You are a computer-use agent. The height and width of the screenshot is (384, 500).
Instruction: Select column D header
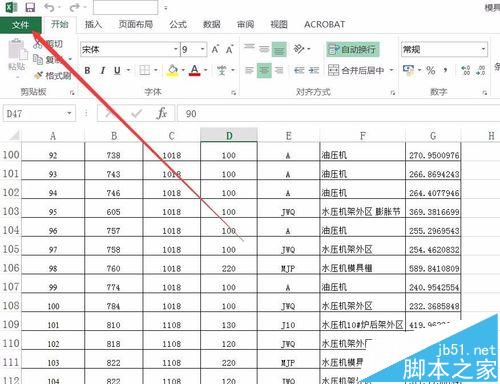point(229,135)
